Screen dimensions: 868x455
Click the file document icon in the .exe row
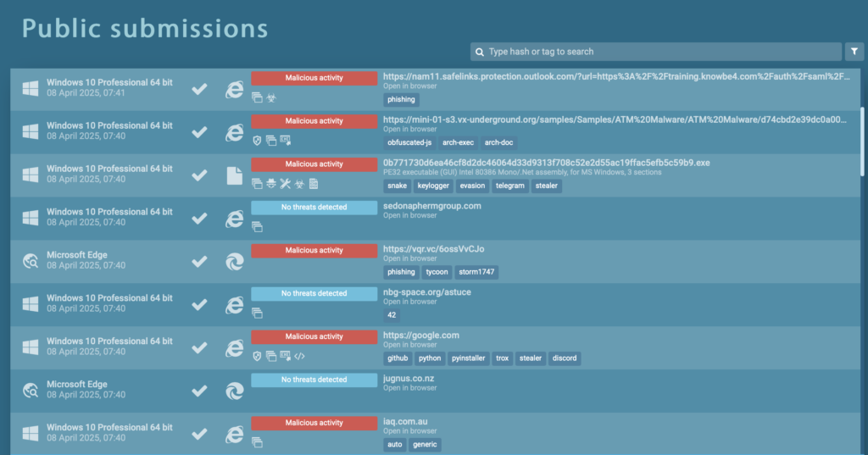click(234, 175)
